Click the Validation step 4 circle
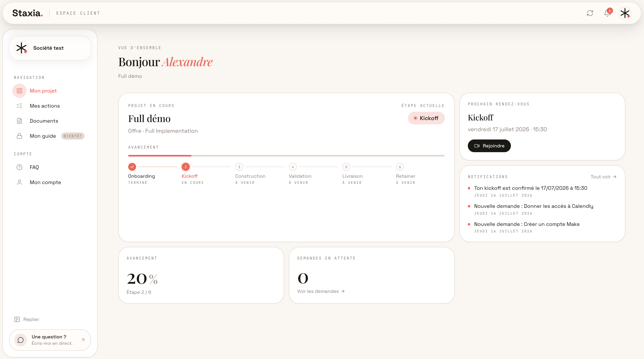The height and width of the screenshot is (359, 644). pyautogui.click(x=293, y=167)
